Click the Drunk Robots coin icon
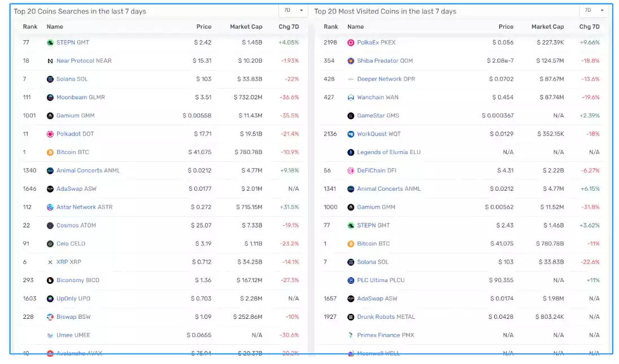619x364 pixels. (351, 317)
